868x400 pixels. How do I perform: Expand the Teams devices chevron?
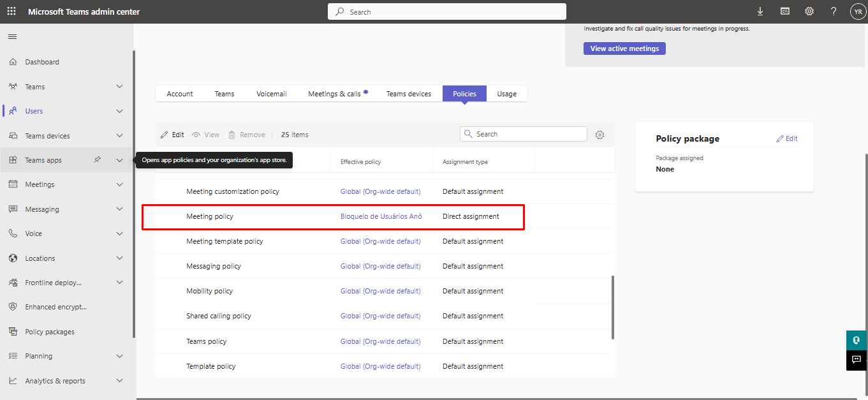click(x=119, y=136)
